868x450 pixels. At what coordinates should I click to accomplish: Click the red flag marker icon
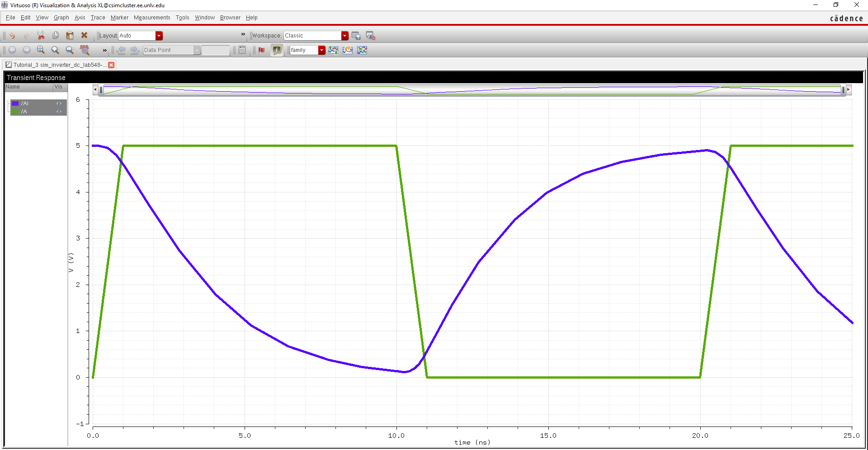click(261, 50)
